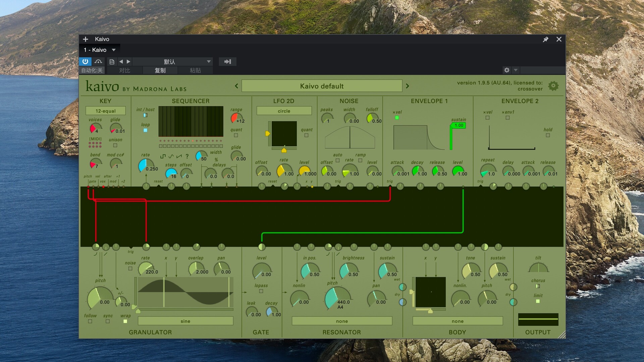Image resolution: width=644 pixels, height=362 pixels.
Task: Open the preset file document icon
Action: 112,62
